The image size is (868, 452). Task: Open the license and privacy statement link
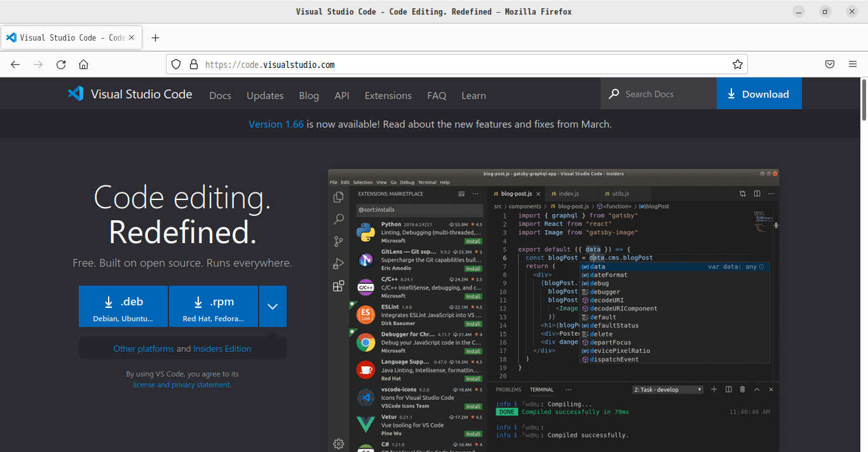pyautogui.click(x=182, y=385)
